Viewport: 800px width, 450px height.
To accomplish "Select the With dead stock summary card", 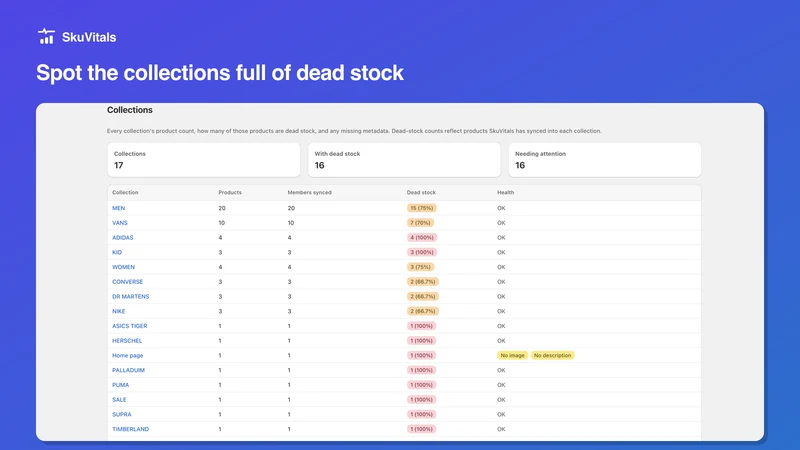I will 404,160.
